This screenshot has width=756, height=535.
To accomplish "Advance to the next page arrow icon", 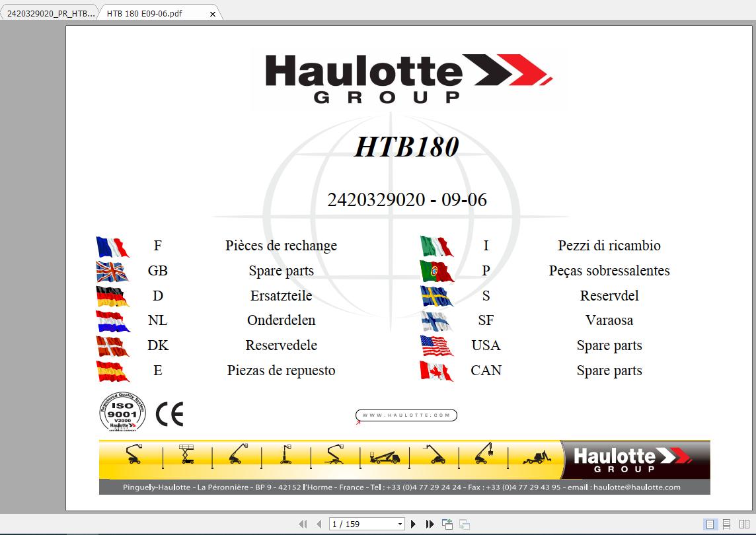I will [413, 523].
